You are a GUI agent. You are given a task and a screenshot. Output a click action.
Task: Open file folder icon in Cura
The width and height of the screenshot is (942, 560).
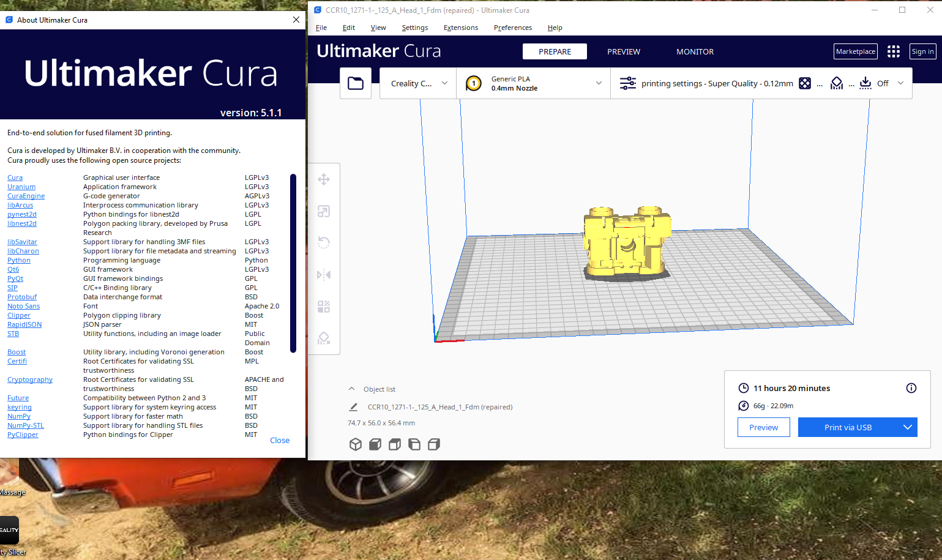pos(356,83)
